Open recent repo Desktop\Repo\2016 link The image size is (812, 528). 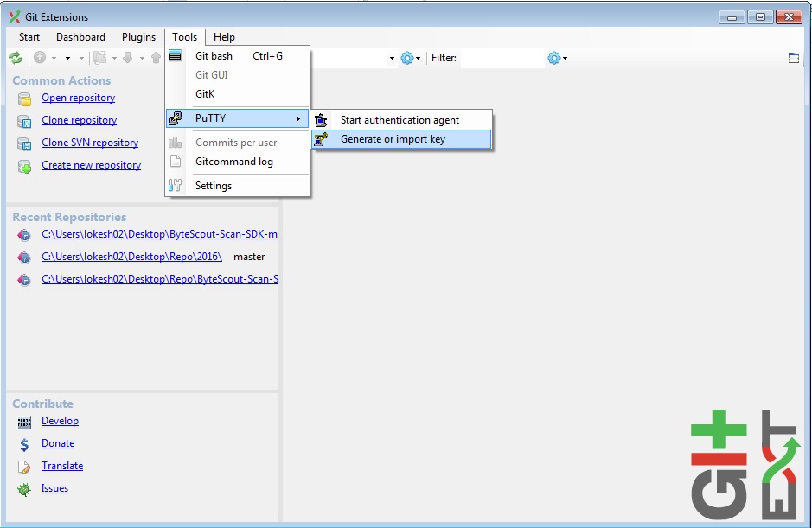coord(131,257)
